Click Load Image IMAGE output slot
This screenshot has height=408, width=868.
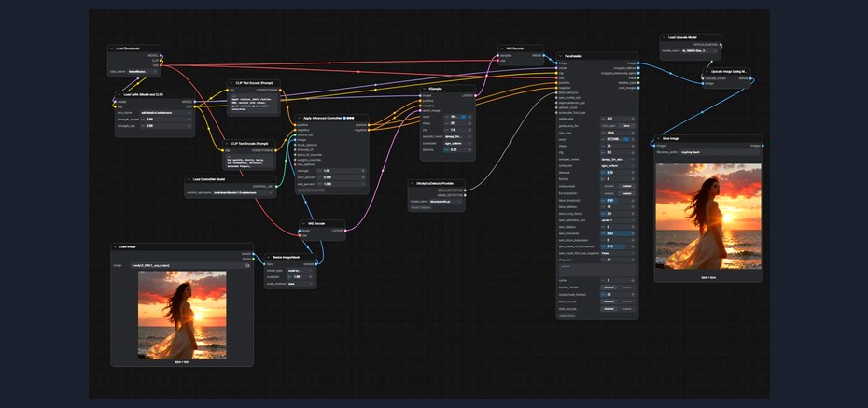click(x=254, y=254)
